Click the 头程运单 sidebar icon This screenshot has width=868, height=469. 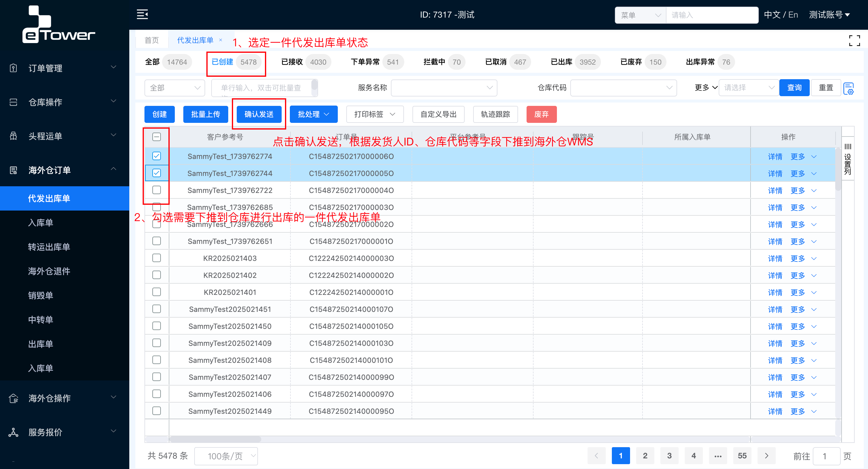[13, 136]
